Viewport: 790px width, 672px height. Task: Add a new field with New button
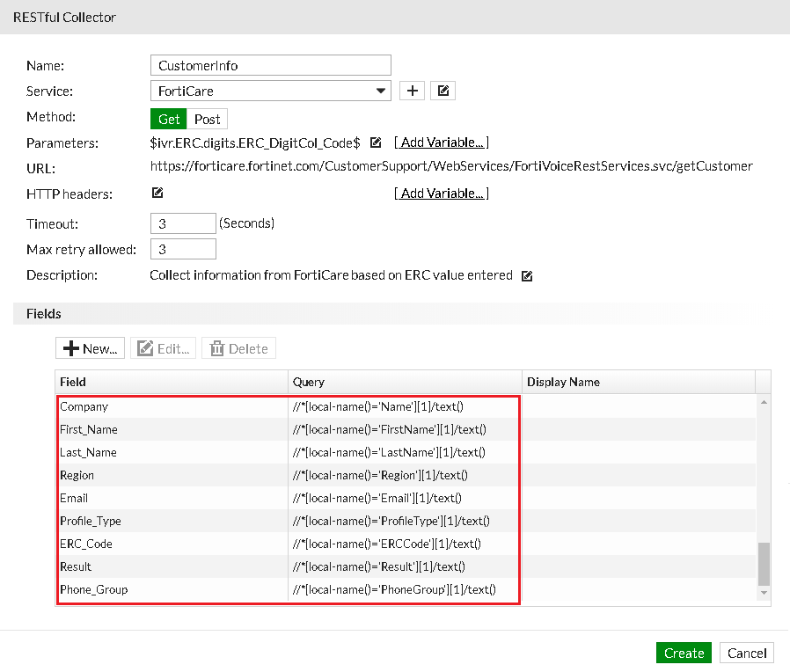(91, 348)
